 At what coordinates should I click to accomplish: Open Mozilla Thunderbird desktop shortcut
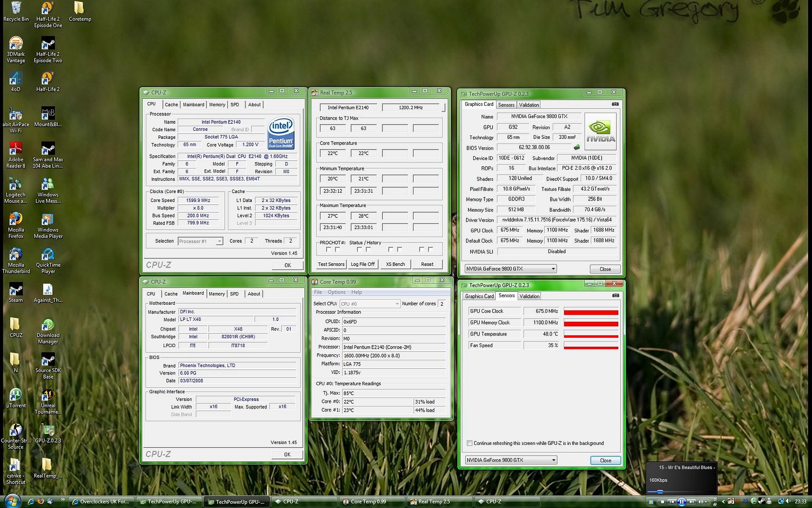(16, 260)
